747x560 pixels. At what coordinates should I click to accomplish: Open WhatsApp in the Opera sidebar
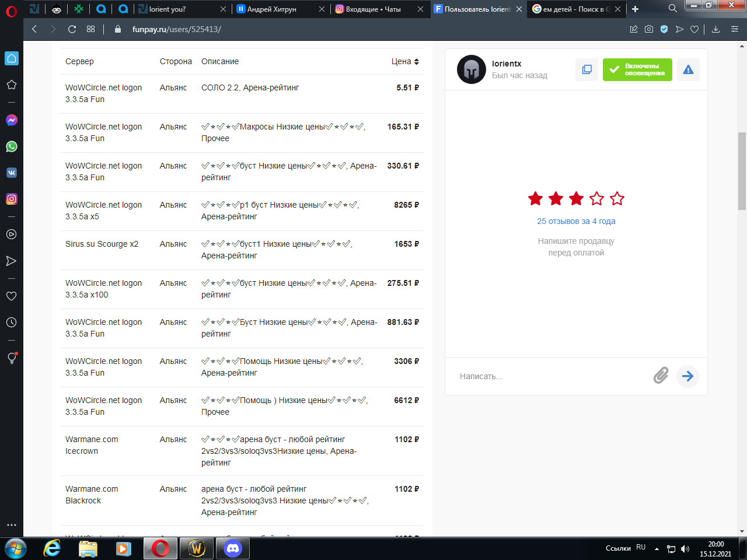(11, 146)
